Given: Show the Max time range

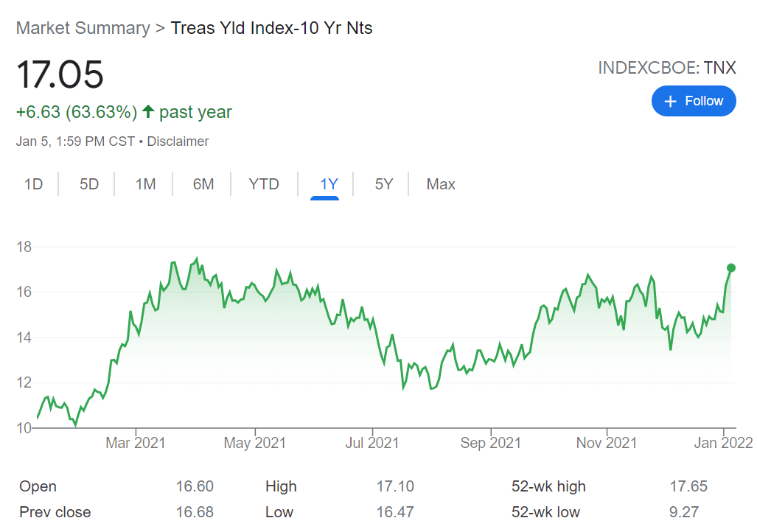Looking at the screenshot, I should [x=441, y=184].
